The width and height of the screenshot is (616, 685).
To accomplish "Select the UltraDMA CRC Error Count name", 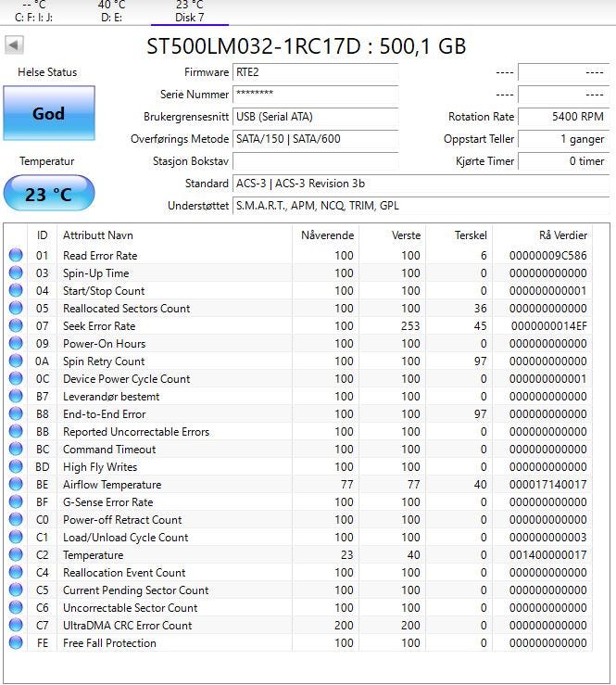I will (128, 626).
